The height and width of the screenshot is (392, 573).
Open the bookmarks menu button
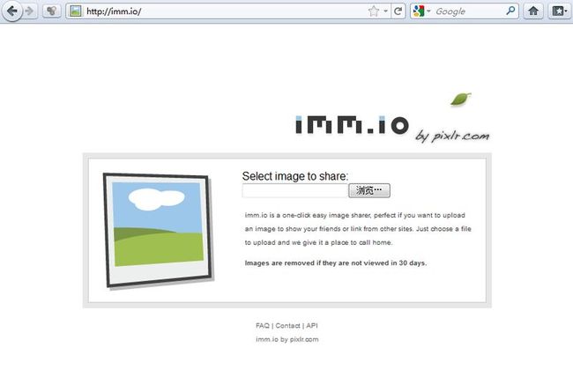point(559,11)
